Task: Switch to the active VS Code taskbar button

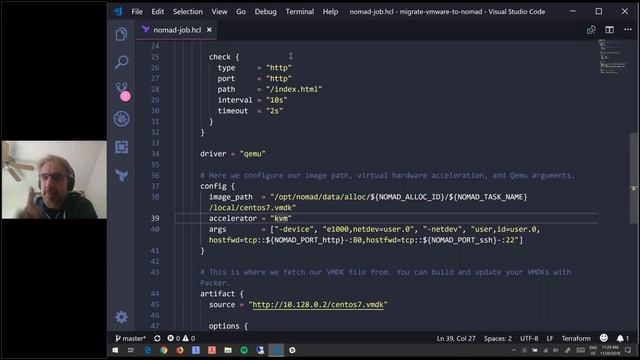Action: coord(276,350)
